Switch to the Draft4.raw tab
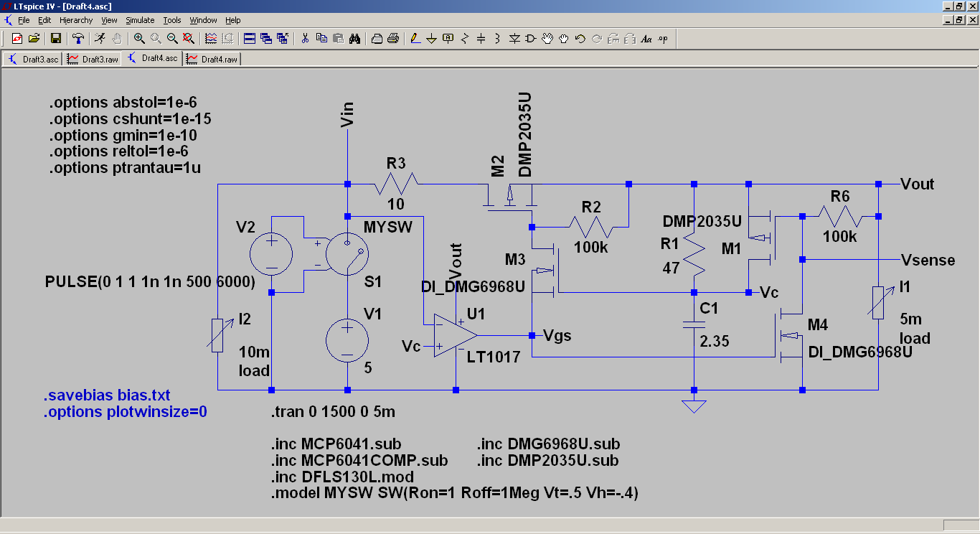The height and width of the screenshot is (534, 980). coord(212,59)
